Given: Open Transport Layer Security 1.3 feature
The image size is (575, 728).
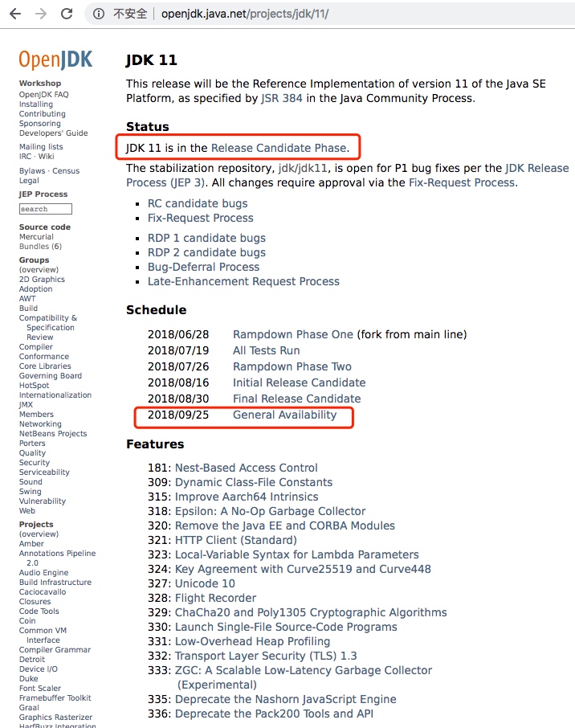Looking at the screenshot, I should click(x=266, y=656).
